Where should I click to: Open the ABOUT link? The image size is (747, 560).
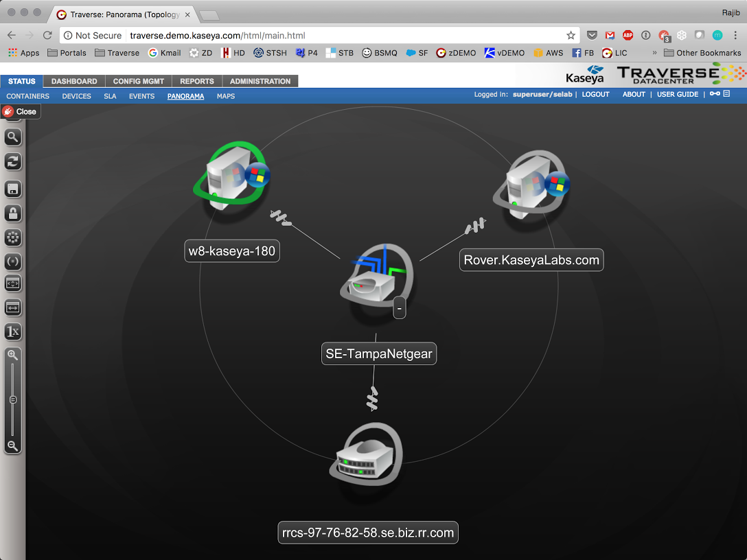[634, 94]
